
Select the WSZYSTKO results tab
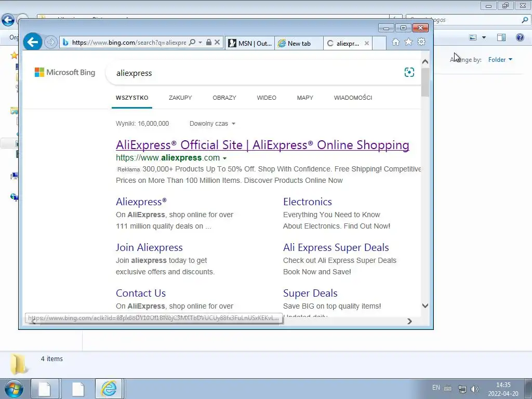click(x=132, y=98)
